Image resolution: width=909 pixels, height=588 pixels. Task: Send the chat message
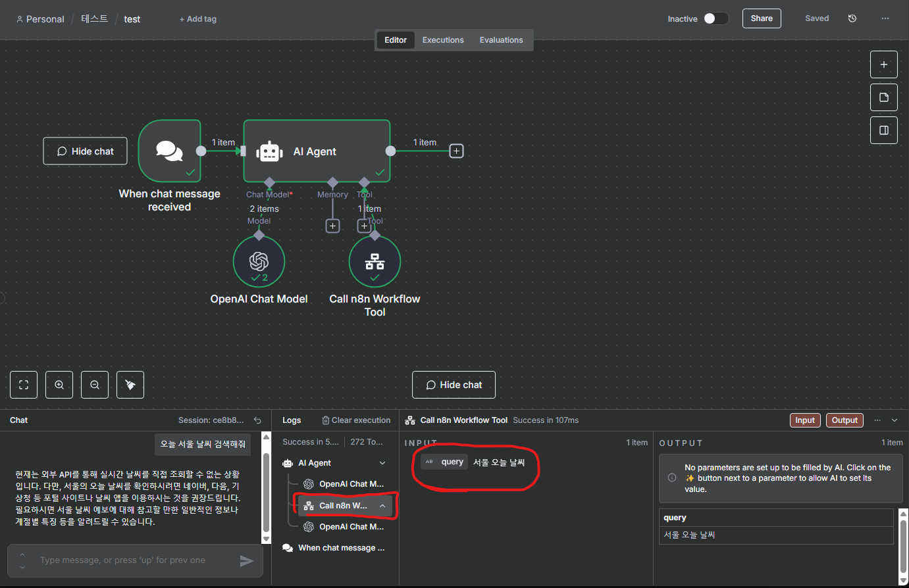pyautogui.click(x=246, y=560)
